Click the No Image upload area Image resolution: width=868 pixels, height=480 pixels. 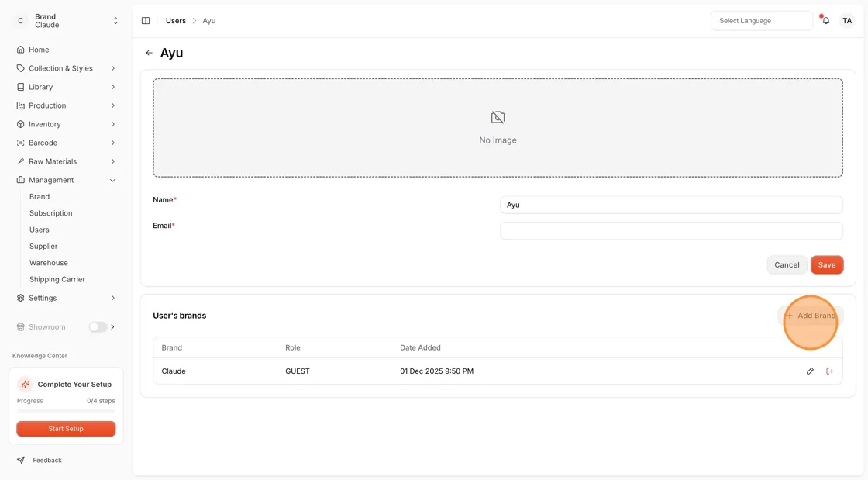point(498,128)
